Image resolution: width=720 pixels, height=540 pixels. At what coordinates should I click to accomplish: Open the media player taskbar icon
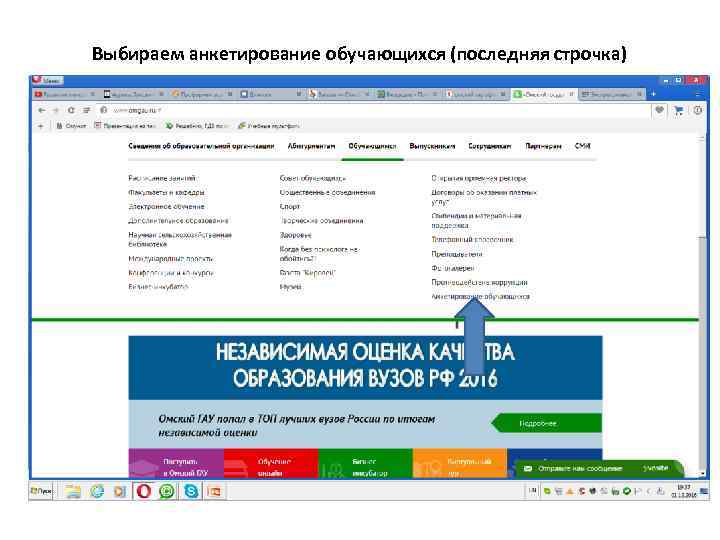coord(120,491)
